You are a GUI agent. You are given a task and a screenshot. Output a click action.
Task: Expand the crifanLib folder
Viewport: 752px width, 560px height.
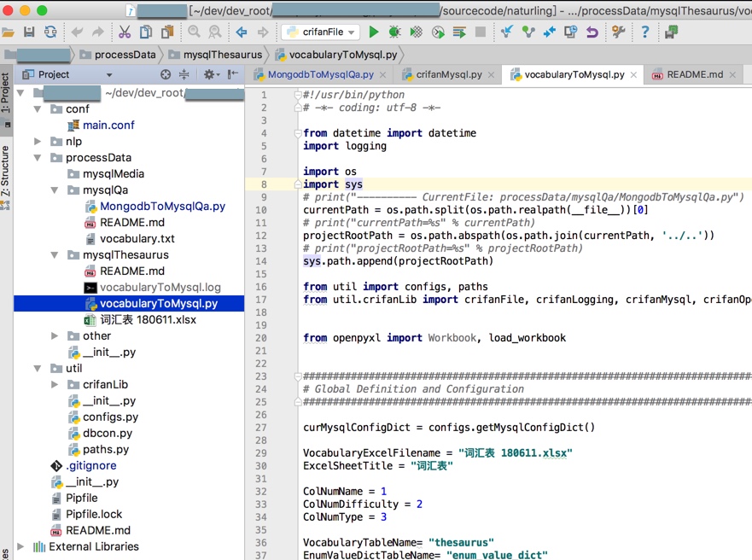pos(55,384)
